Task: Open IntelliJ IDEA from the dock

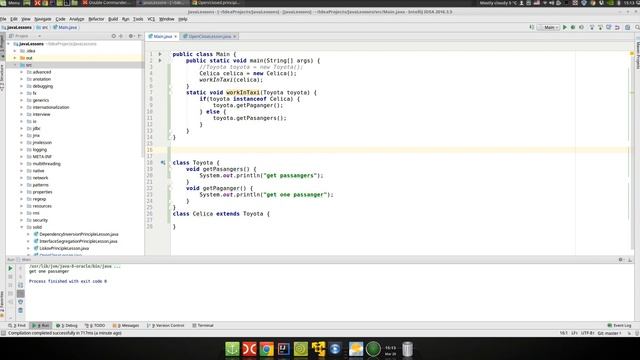Action: click(x=284, y=349)
